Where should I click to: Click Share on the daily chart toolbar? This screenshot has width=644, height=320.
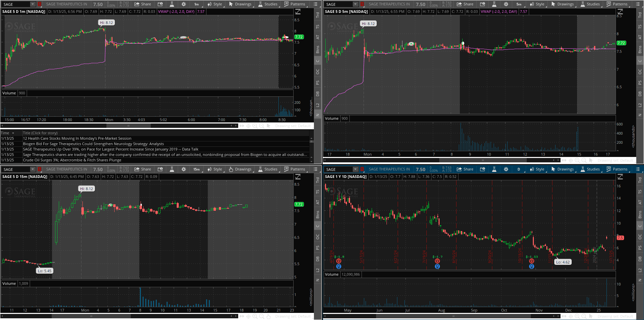(x=465, y=169)
